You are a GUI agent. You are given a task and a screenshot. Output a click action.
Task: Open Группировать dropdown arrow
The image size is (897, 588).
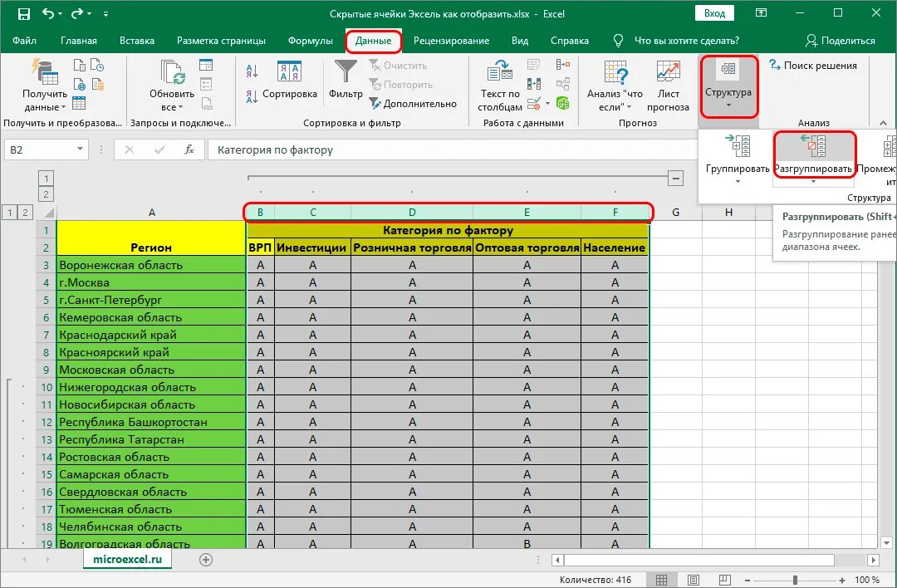[738, 182]
